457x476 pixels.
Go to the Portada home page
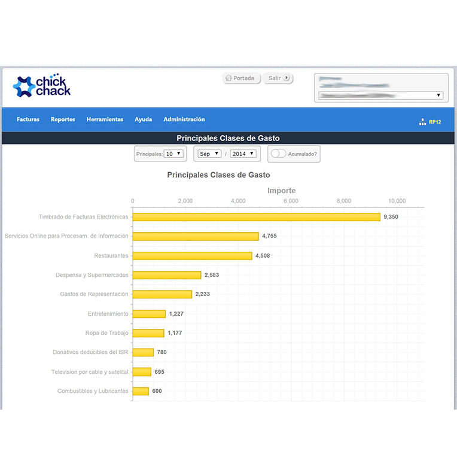coord(242,78)
